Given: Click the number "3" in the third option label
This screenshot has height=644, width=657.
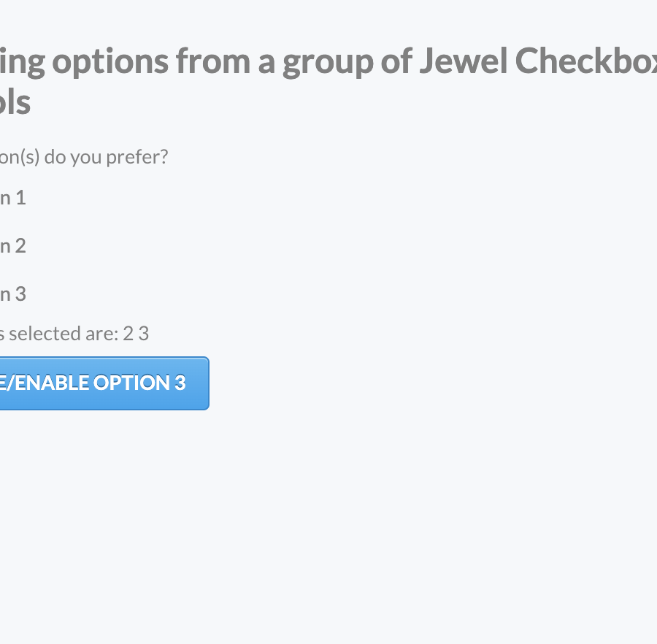Looking at the screenshot, I should [20, 294].
